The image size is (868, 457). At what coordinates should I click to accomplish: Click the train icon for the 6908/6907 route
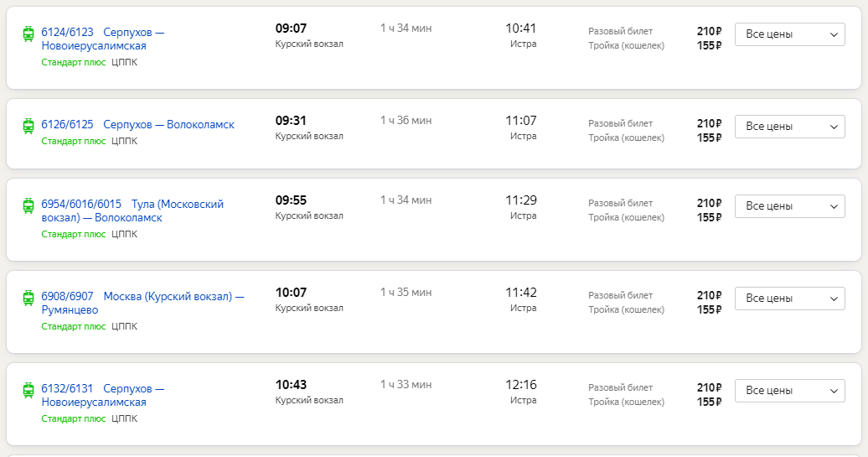28,298
